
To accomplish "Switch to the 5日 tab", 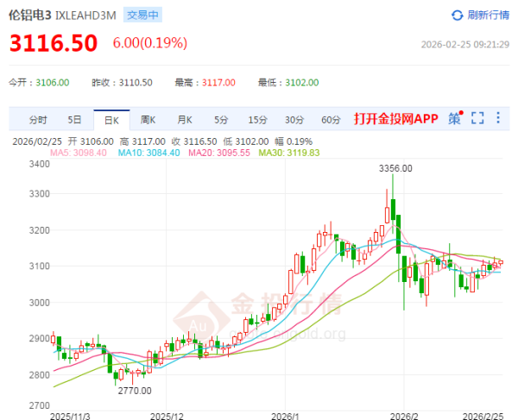I will point(74,120).
